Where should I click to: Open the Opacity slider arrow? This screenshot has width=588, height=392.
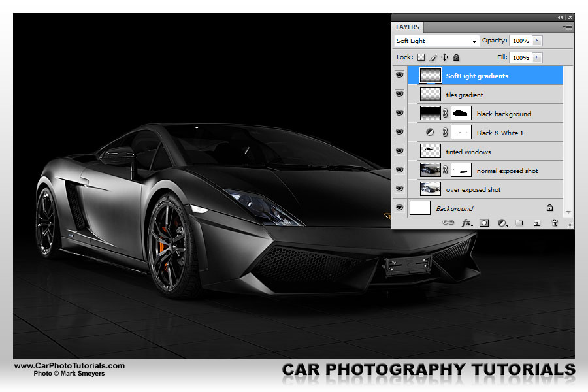click(537, 41)
